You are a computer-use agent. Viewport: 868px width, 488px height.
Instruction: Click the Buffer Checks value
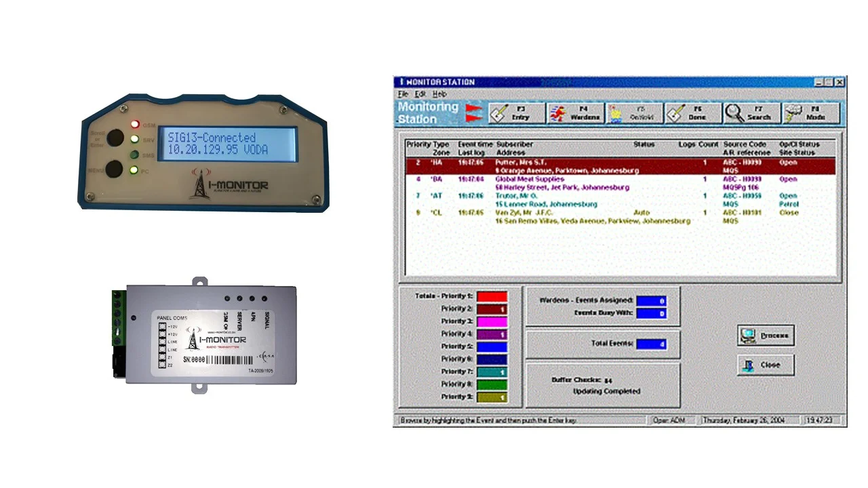point(608,380)
